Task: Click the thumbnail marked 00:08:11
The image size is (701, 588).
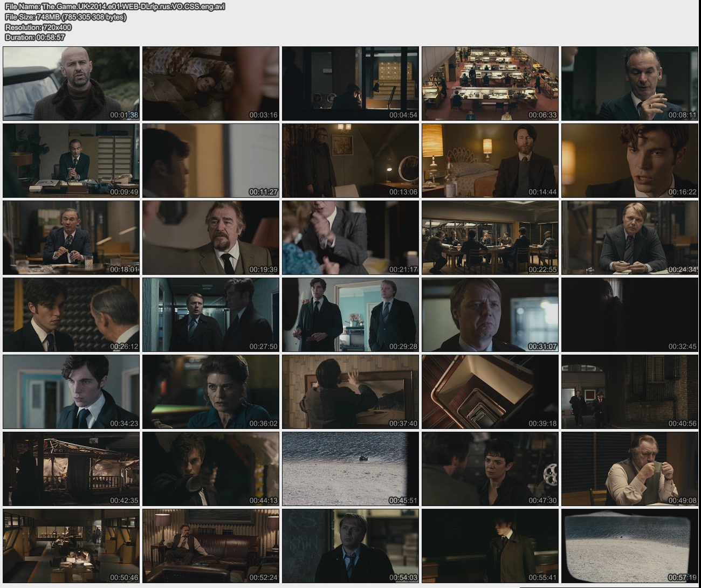Action: tap(629, 84)
